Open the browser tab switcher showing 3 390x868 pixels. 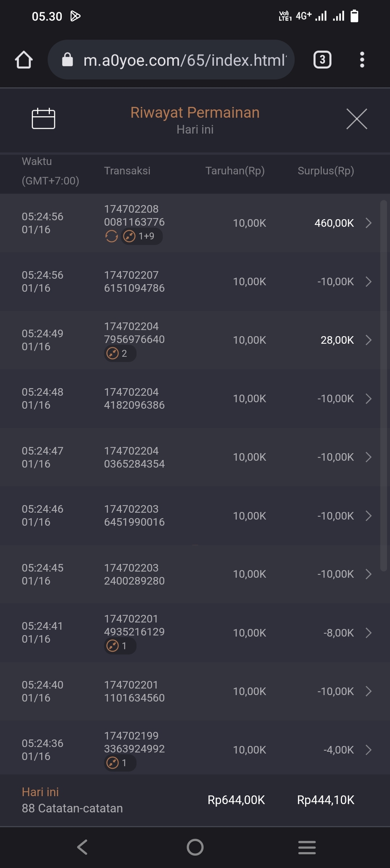pos(322,60)
